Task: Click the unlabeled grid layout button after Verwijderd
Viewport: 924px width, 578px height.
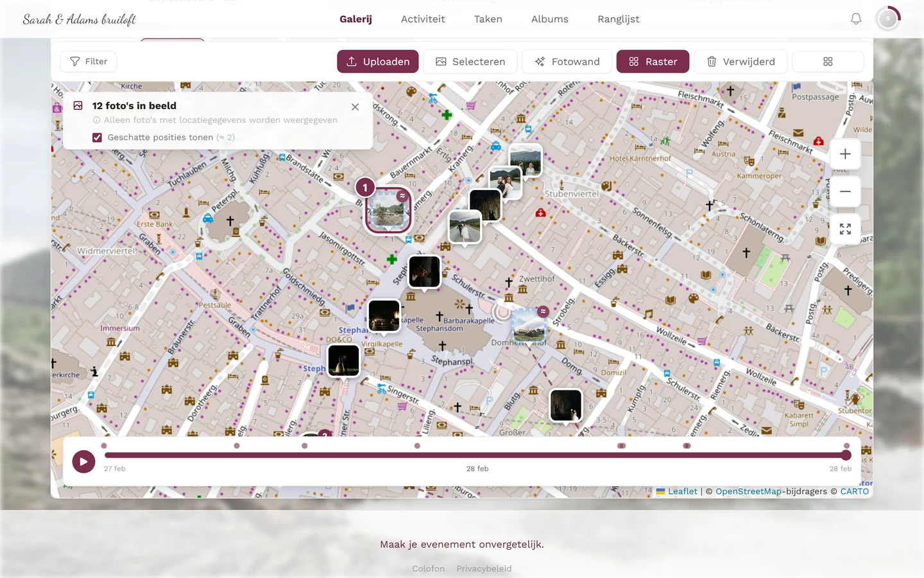Action: 828,62
